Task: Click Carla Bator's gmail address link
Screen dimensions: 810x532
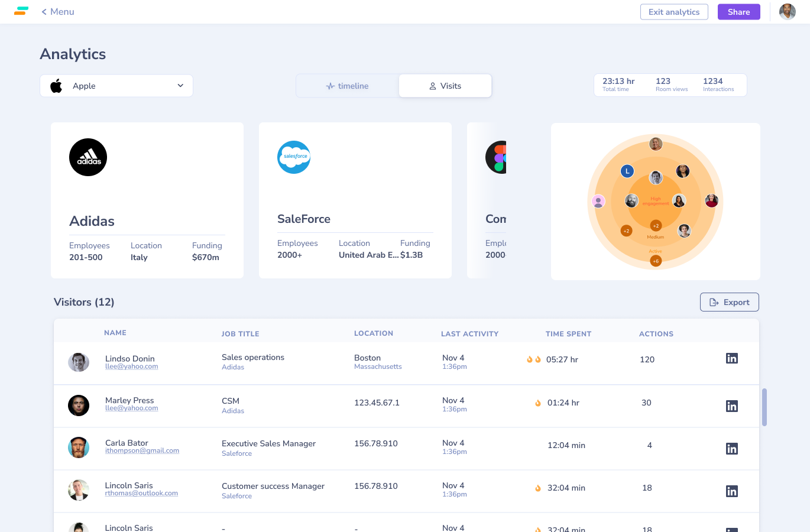Action: coord(142,450)
